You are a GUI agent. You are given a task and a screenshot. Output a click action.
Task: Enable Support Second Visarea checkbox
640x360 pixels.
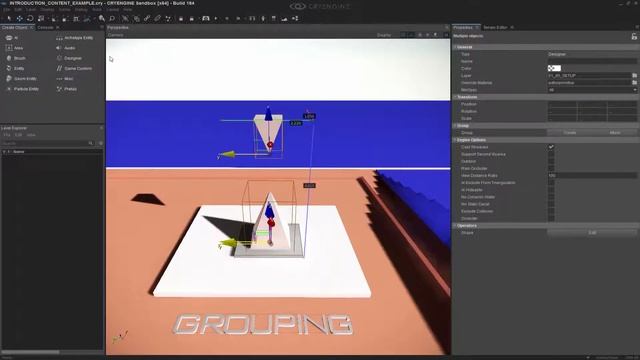[551, 154]
